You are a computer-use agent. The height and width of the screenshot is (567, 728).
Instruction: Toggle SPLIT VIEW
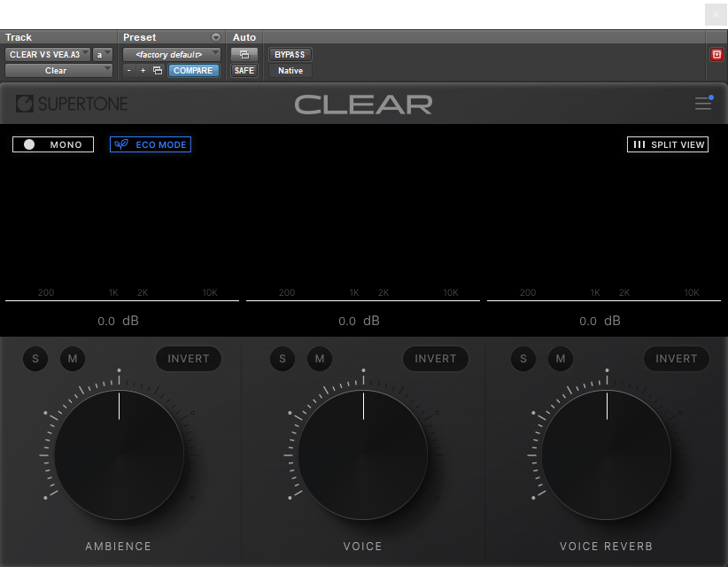tap(668, 144)
